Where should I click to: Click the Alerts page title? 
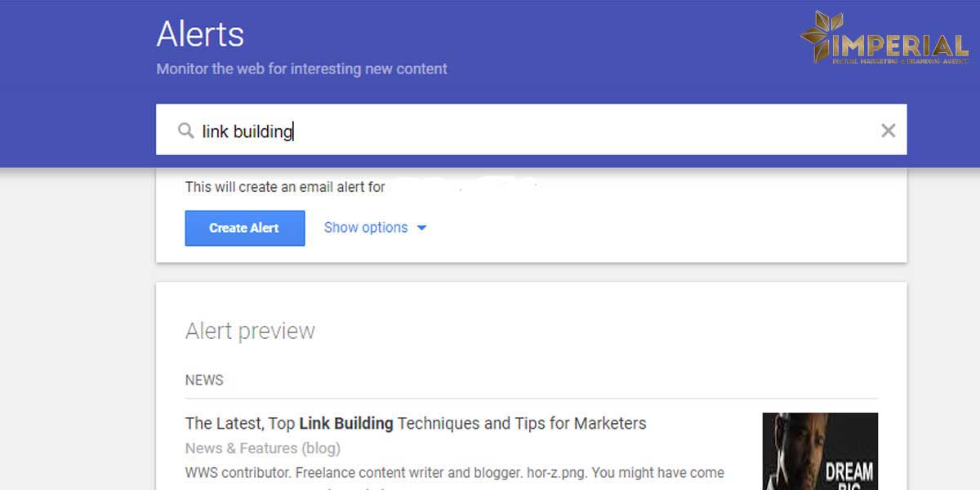click(200, 34)
